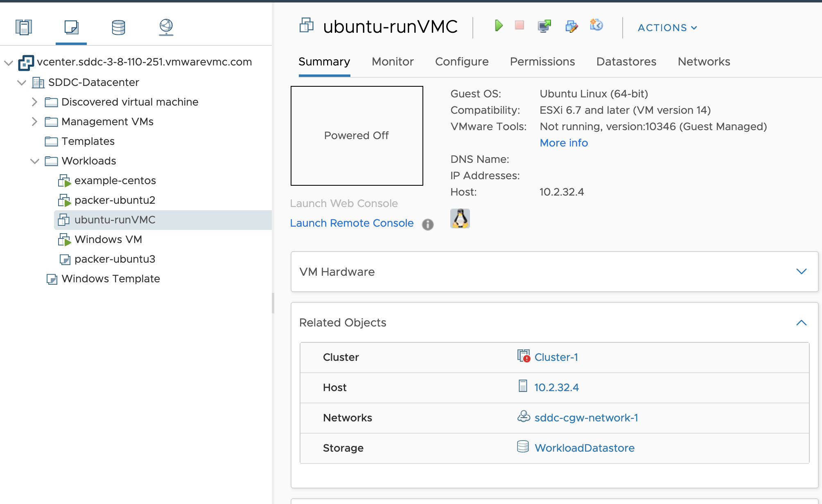Viewport: 822px width, 504px height.
Task: Select packer-ubuntu2 VM in tree
Action: coord(115,200)
